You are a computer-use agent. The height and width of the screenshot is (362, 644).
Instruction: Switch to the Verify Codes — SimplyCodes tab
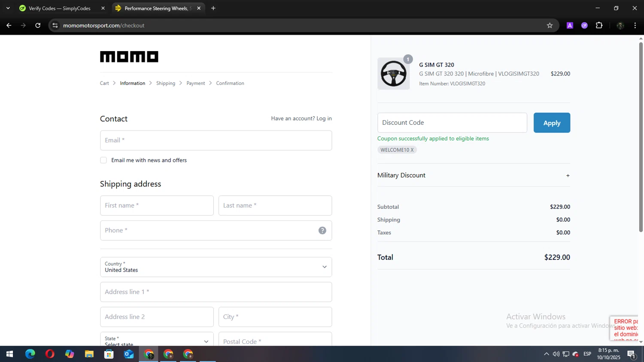(x=60, y=8)
